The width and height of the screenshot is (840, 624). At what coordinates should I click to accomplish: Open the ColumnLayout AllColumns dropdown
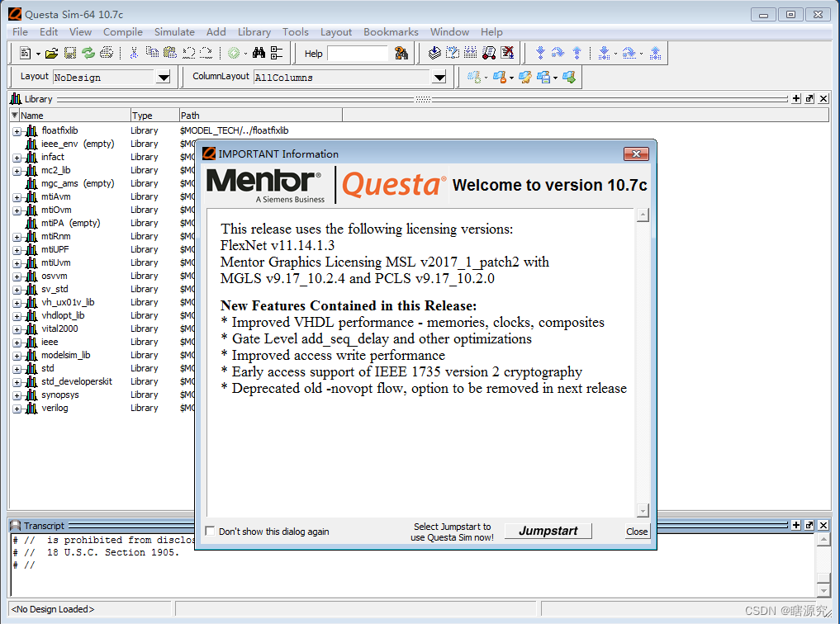click(x=439, y=76)
